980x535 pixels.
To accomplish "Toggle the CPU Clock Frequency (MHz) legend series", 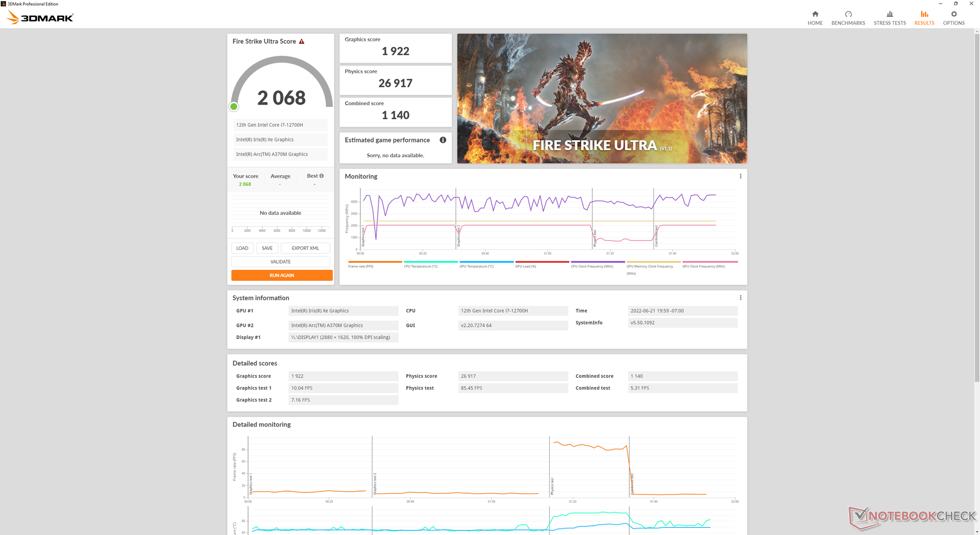I will click(x=597, y=264).
